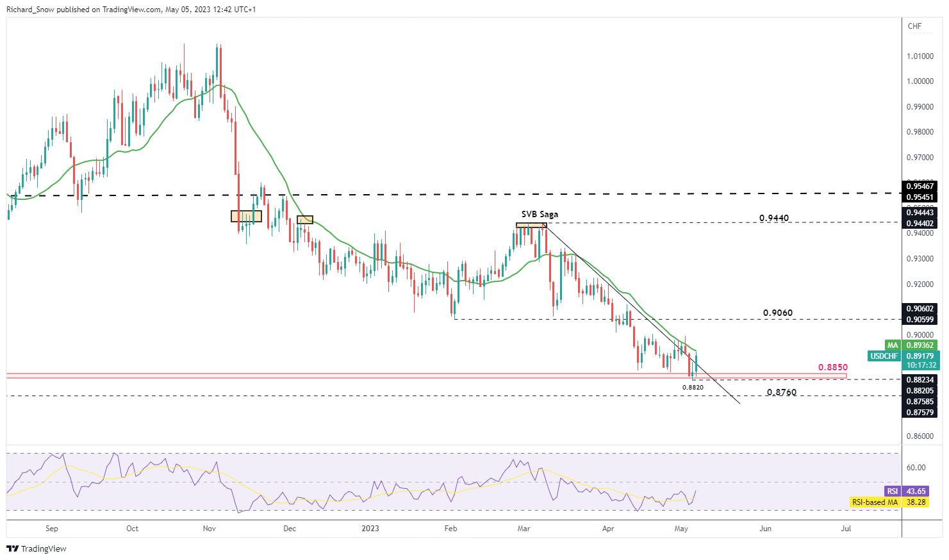Image resolution: width=949 pixels, height=560 pixels.
Task: Click the RSI value label 43.65
Action: coord(916,491)
